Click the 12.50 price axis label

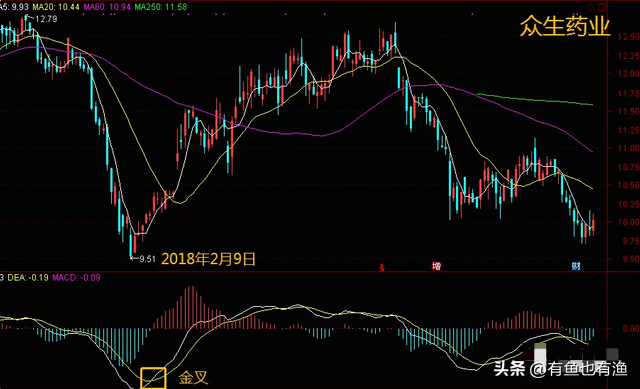pos(629,37)
